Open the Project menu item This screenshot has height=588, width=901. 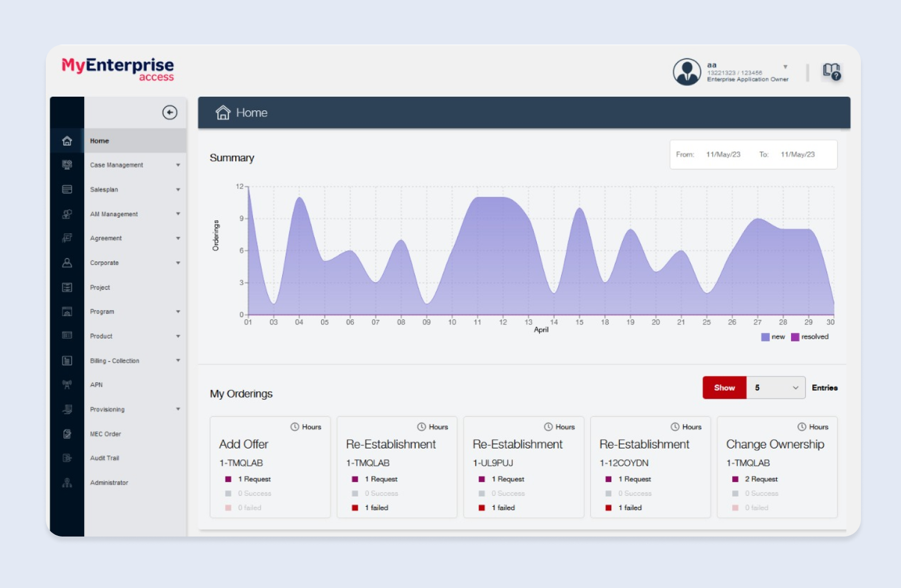coord(100,288)
